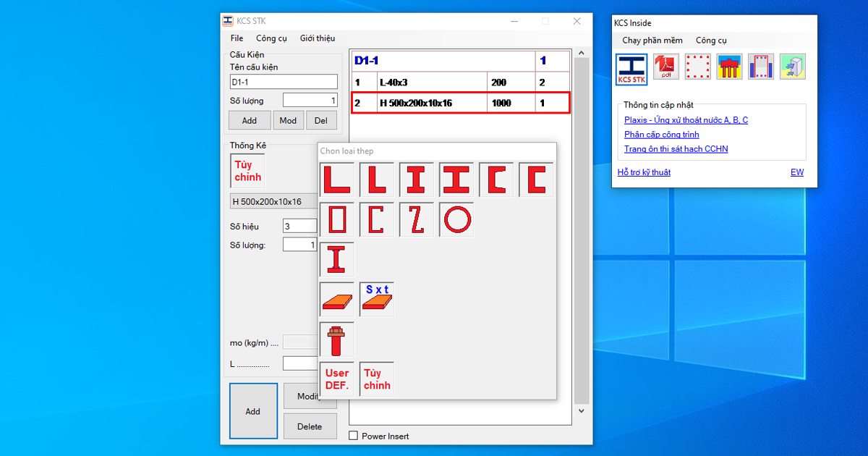Click the 'User DEF.' steel type button
Viewport: 868px width, 456px height.
(336, 379)
